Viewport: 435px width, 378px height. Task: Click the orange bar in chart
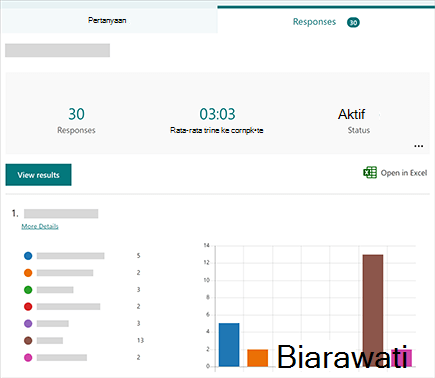pos(258,358)
